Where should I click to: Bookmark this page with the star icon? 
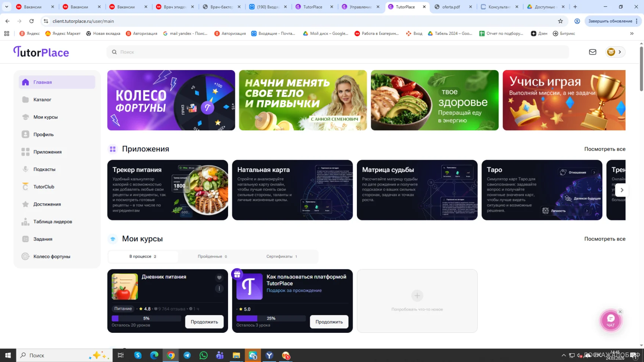coord(560,21)
